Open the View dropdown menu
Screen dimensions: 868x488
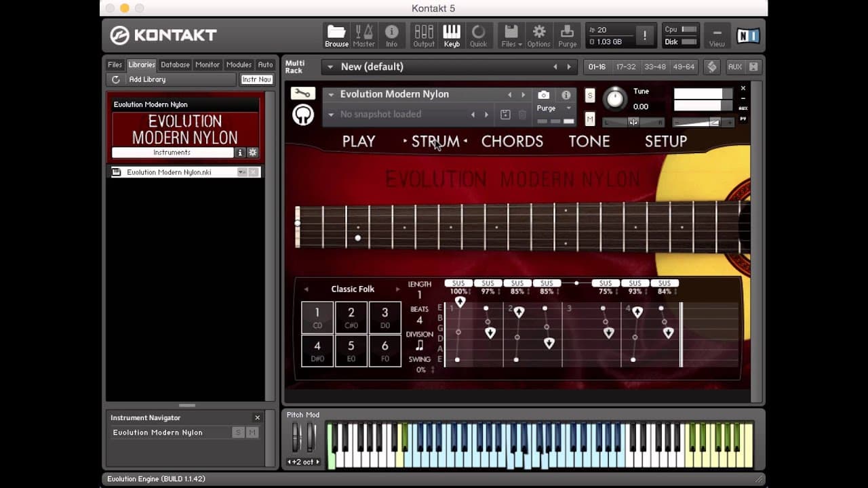tap(717, 35)
